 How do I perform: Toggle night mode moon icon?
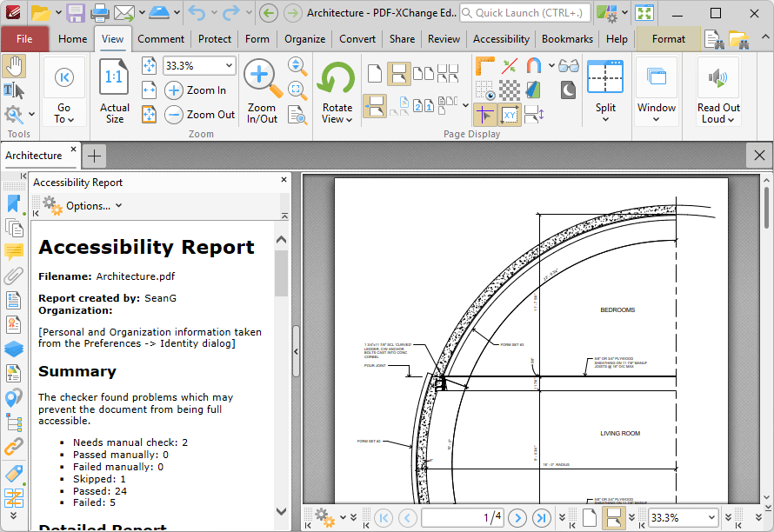coord(568,90)
